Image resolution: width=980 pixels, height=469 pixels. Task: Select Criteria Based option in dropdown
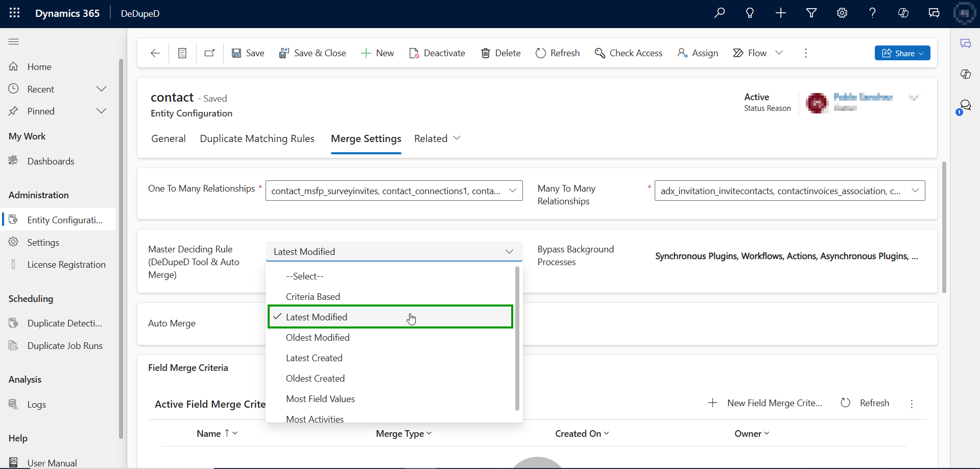pyautogui.click(x=313, y=297)
